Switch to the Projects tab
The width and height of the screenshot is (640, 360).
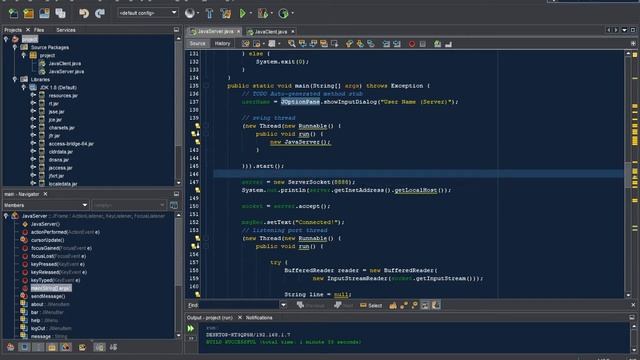(x=13, y=30)
